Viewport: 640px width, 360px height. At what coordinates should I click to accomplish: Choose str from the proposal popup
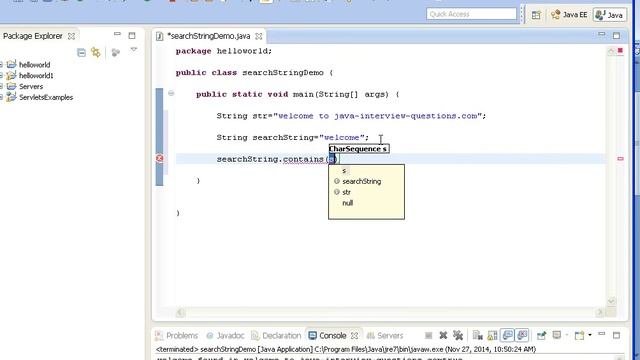[x=346, y=192]
